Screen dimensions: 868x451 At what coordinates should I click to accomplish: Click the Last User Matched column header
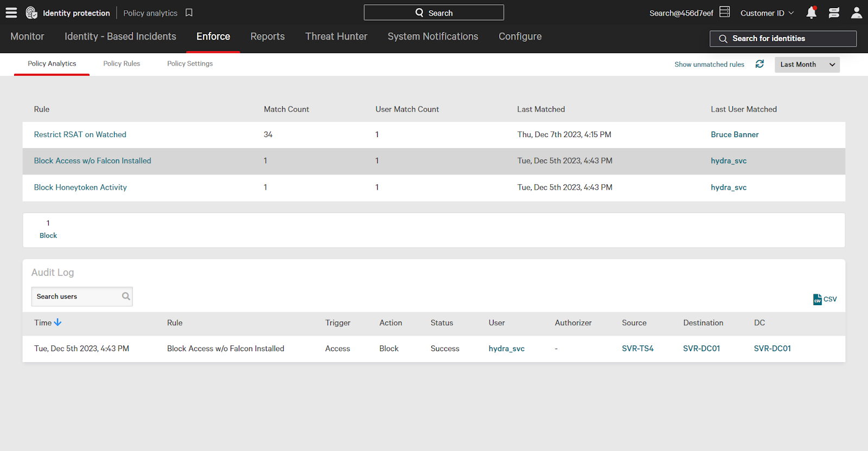tap(744, 109)
